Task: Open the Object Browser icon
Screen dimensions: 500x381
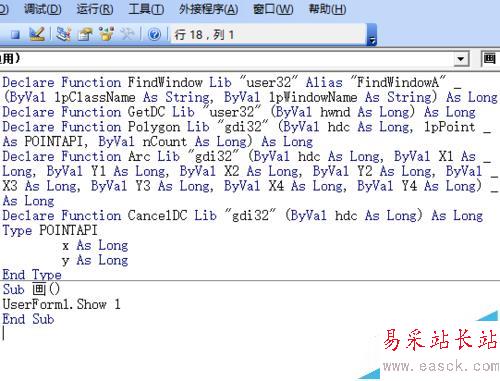Action: [107, 34]
